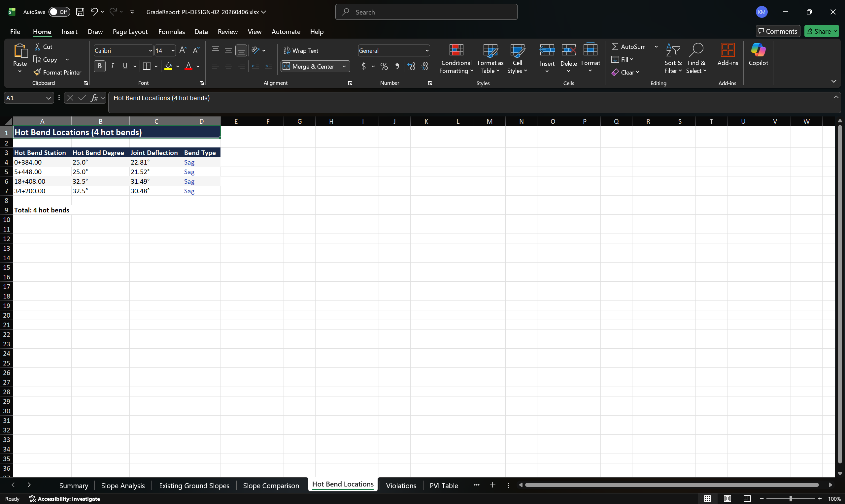Switch to the Violations sheet tab

(401, 485)
